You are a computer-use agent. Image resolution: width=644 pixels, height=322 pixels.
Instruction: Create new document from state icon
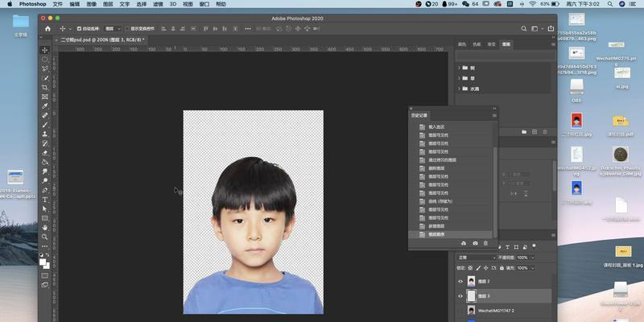coord(464,244)
